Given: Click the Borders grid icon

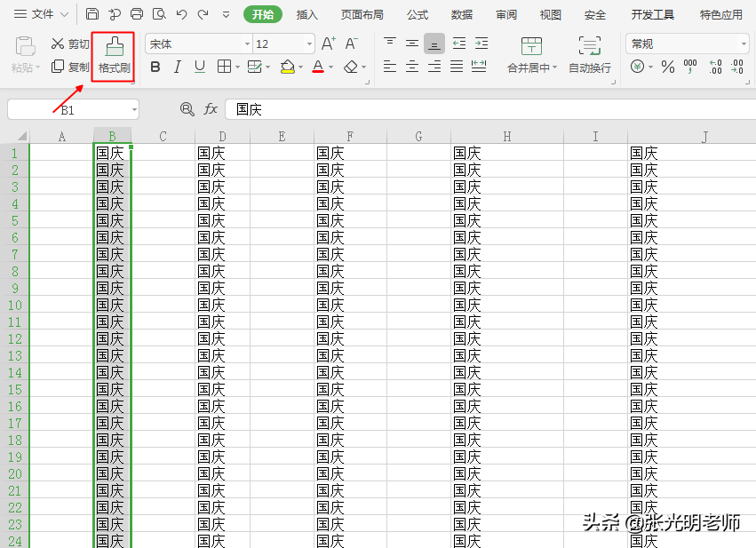Looking at the screenshot, I should tap(224, 67).
